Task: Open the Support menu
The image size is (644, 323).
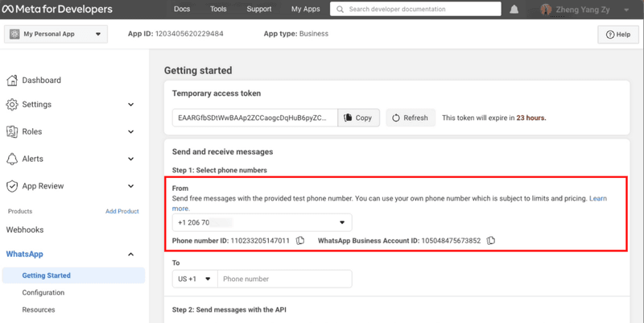Action: click(258, 9)
